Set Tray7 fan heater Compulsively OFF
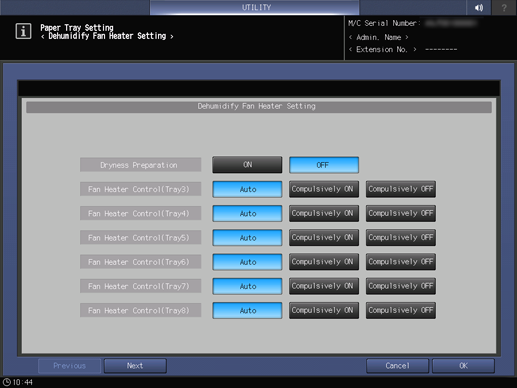This screenshot has width=517, height=388. point(401,286)
